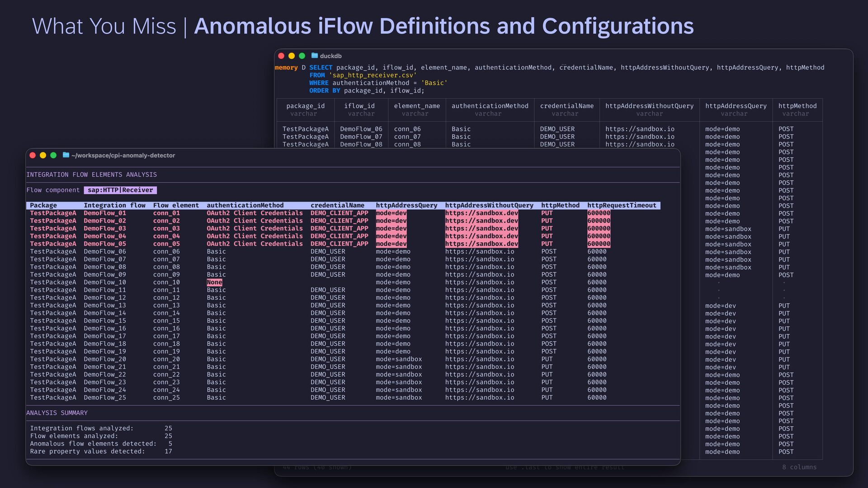The width and height of the screenshot is (868, 488).
Task: Click the red close dot on duckdb window
Action: click(x=281, y=56)
